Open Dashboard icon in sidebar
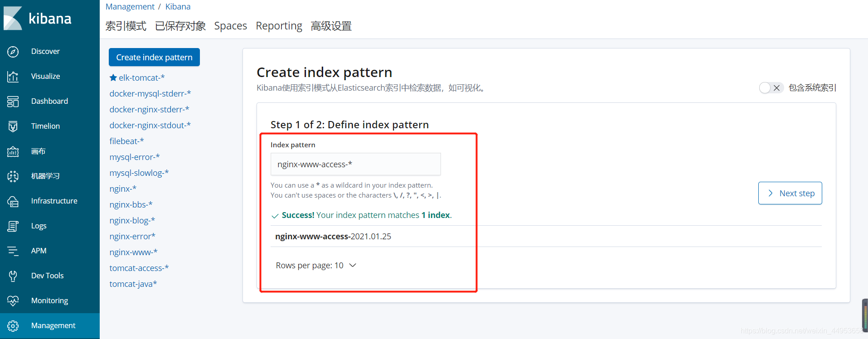Image resolution: width=868 pixels, height=339 pixels. [x=13, y=102]
